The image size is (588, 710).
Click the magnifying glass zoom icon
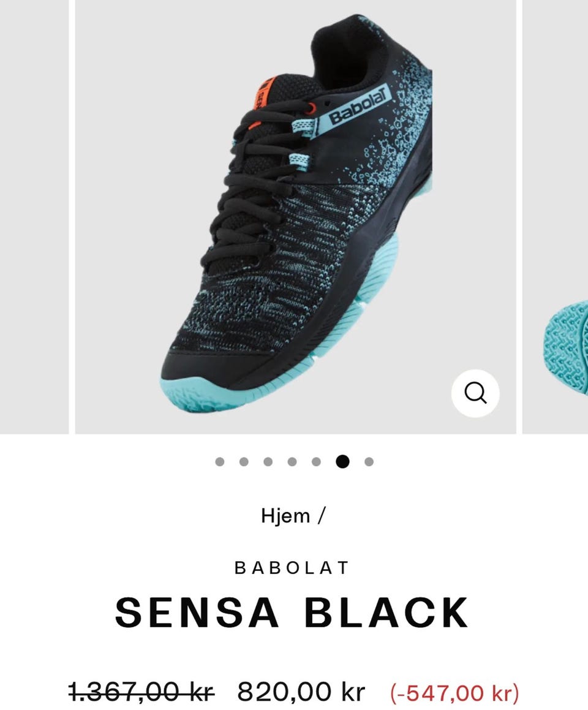tap(475, 393)
